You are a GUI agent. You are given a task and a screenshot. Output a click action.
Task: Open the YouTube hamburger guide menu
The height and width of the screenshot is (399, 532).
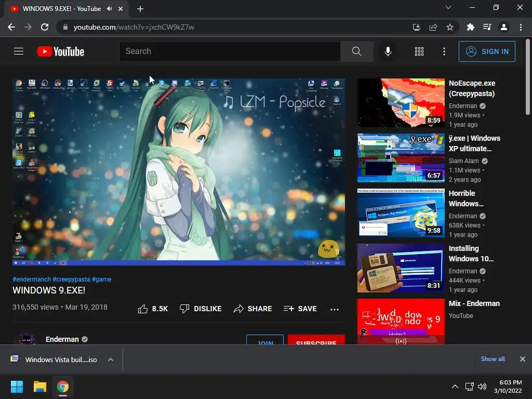tap(19, 51)
